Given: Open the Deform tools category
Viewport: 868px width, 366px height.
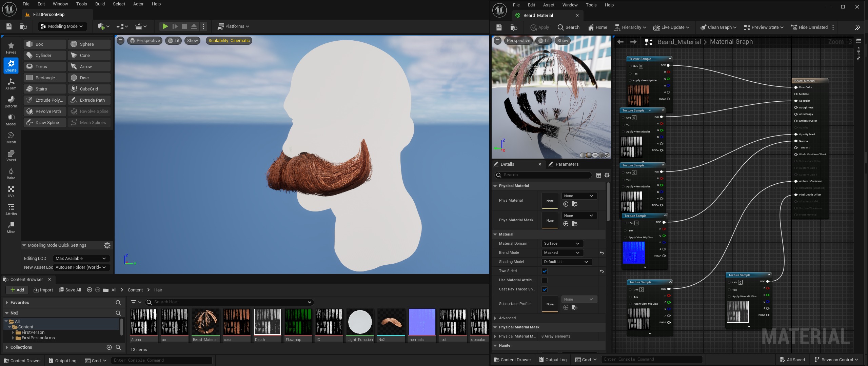Looking at the screenshot, I should [11, 101].
